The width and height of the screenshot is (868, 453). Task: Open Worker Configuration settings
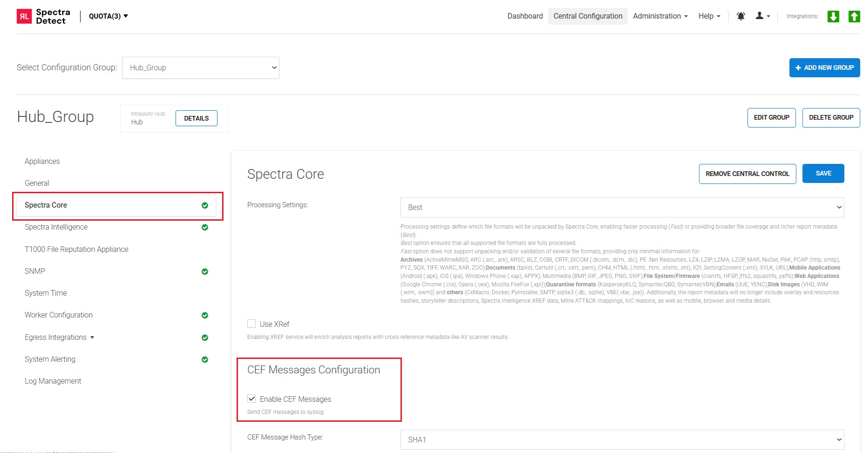[x=59, y=315]
